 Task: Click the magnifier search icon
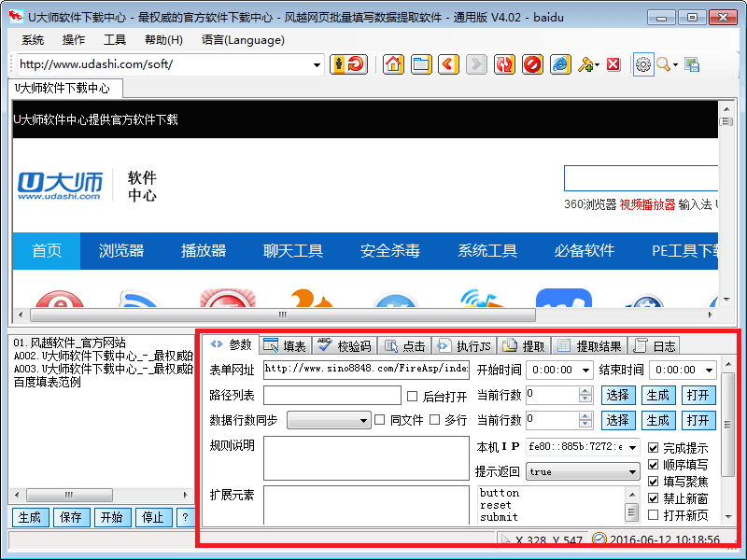point(664,64)
